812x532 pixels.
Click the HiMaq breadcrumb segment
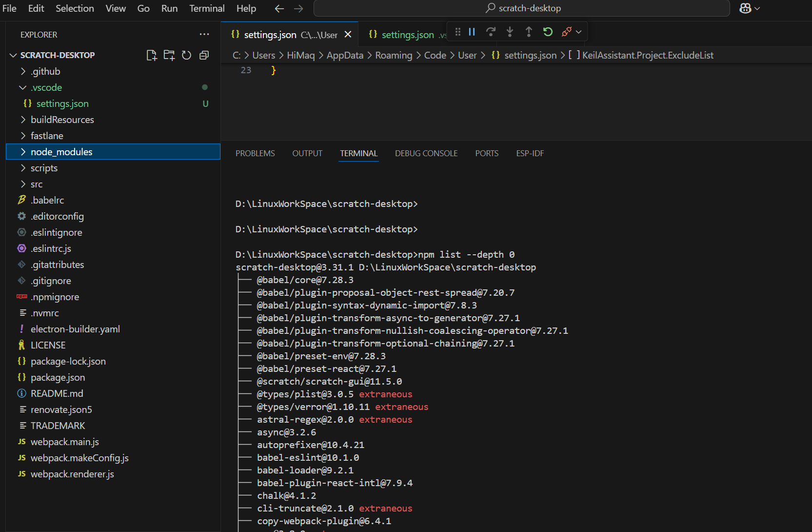pyautogui.click(x=301, y=55)
